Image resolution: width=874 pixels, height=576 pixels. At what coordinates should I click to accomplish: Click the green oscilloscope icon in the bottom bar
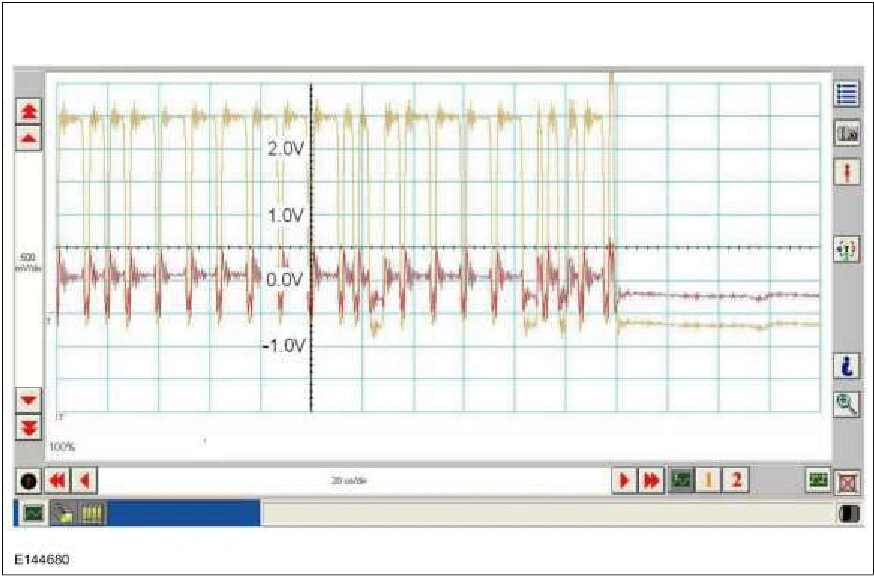point(34,513)
